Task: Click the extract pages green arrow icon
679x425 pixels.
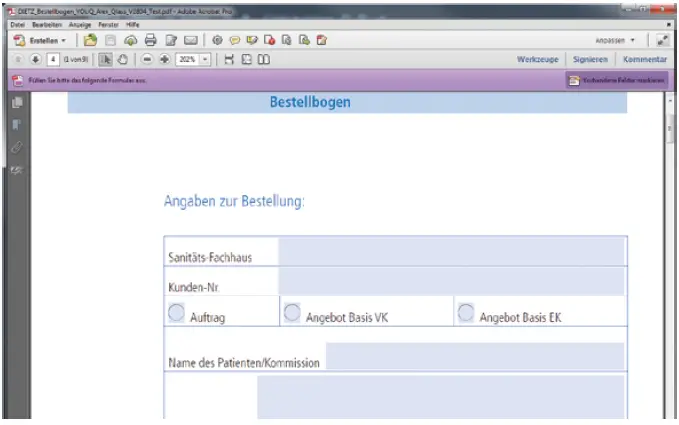Action: coord(304,40)
